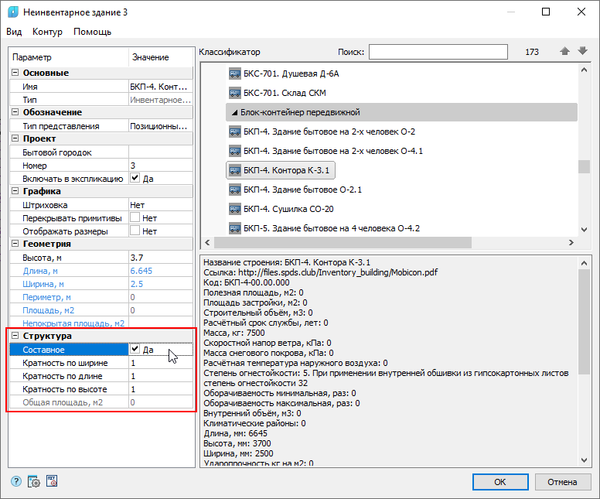Viewport: 600px width, 499px height.
Task: Click icon of БКП-4. Контора К-3.1
Action: [235, 170]
